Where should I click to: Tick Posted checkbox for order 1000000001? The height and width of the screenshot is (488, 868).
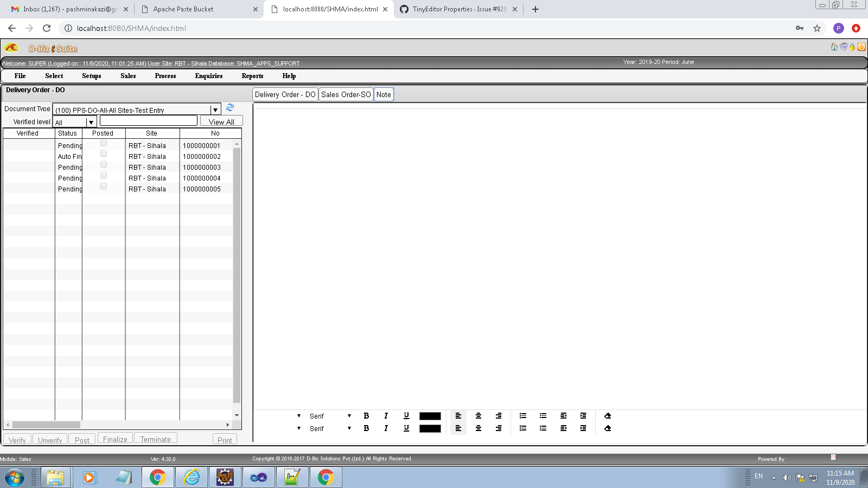pyautogui.click(x=104, y=143)
